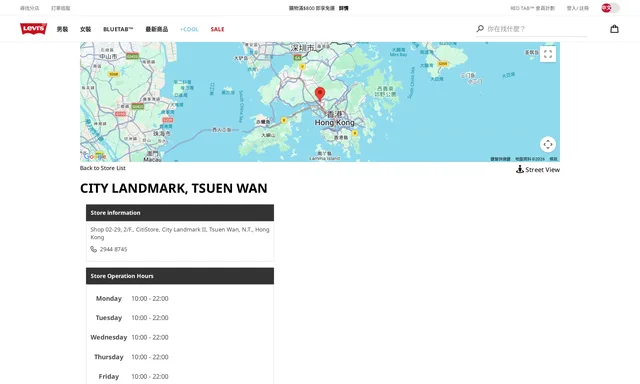640x384 pixels.
Task: Open the Levi's logo home link
Action: click(x=33, y=29)
